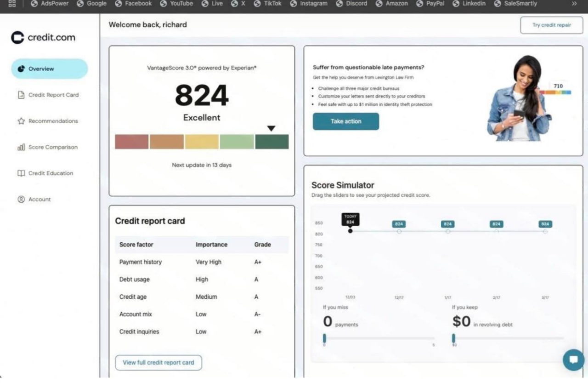
Task: Open the Credit Report Card document icon
Action: coord(21,95)
